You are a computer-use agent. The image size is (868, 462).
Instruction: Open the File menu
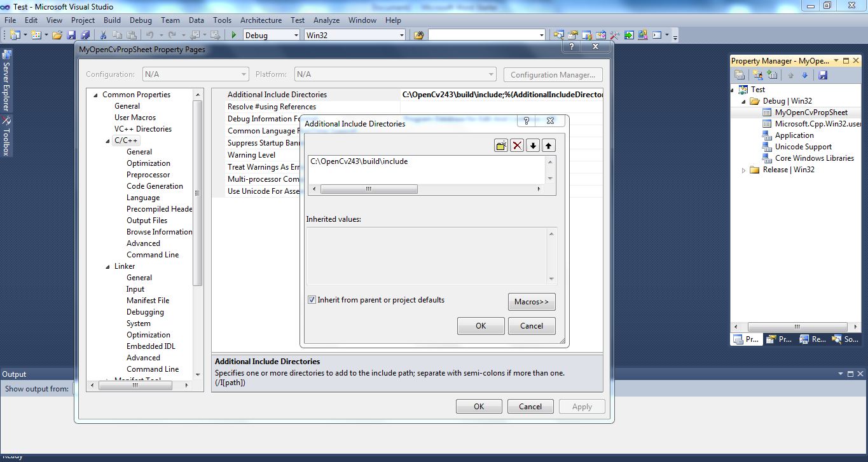click(x=10, y=20)
